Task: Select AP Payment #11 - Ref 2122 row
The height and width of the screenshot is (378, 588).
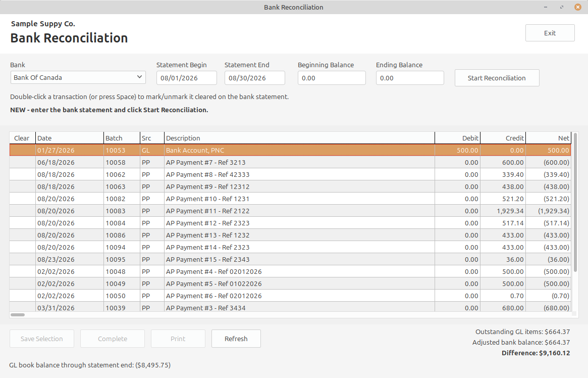Action: pyautogui.click(x=290, y=211)
